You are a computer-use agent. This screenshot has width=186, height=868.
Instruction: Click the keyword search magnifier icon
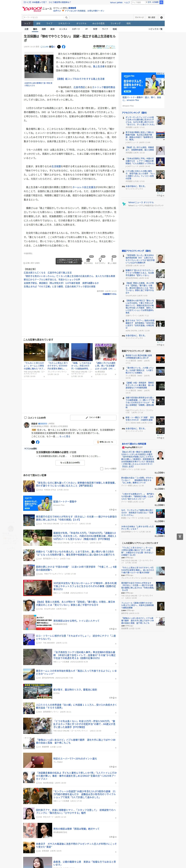coord(66,18)
